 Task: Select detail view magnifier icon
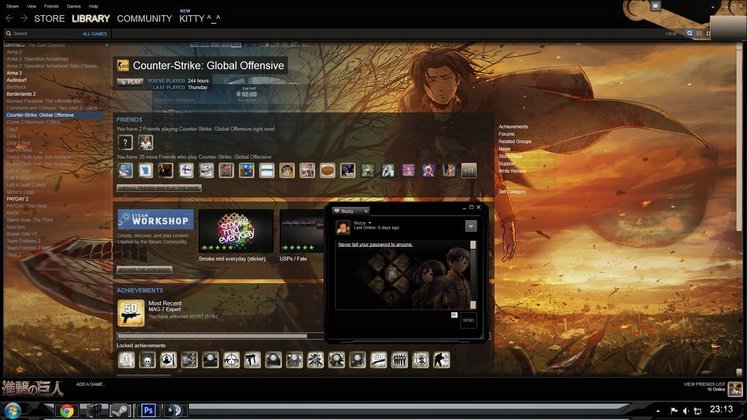tap(689, 33)
